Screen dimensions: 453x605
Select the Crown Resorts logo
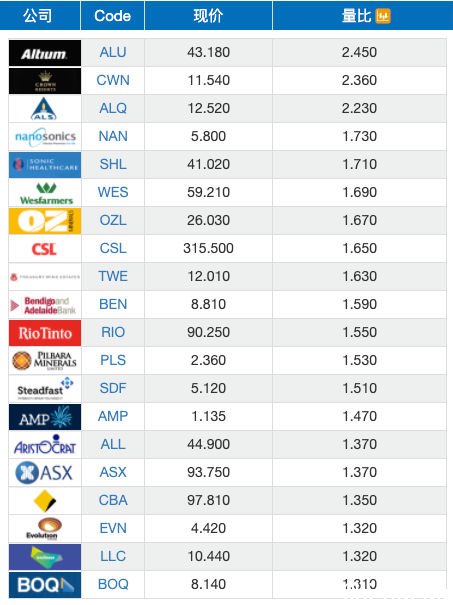[45, 81]
